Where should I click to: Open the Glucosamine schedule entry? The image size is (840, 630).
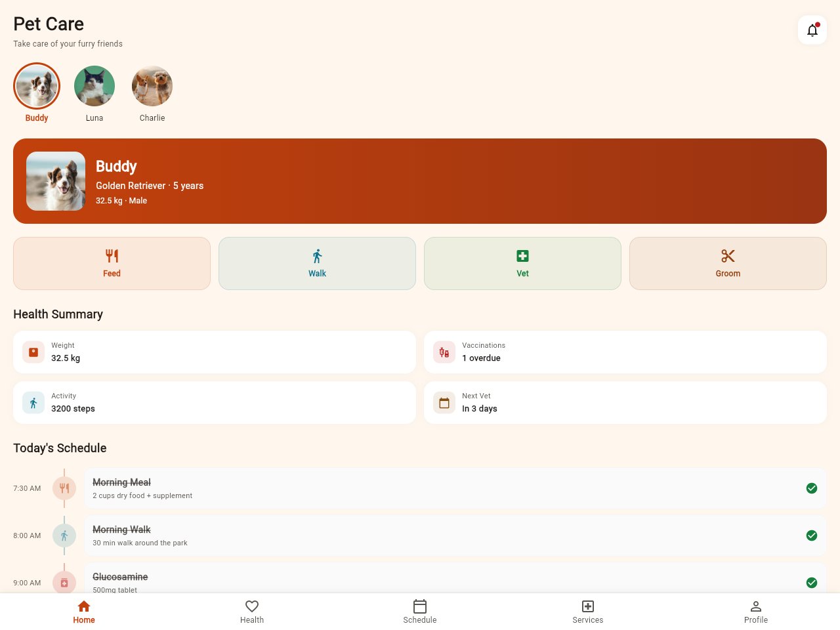tap(455, 578)
